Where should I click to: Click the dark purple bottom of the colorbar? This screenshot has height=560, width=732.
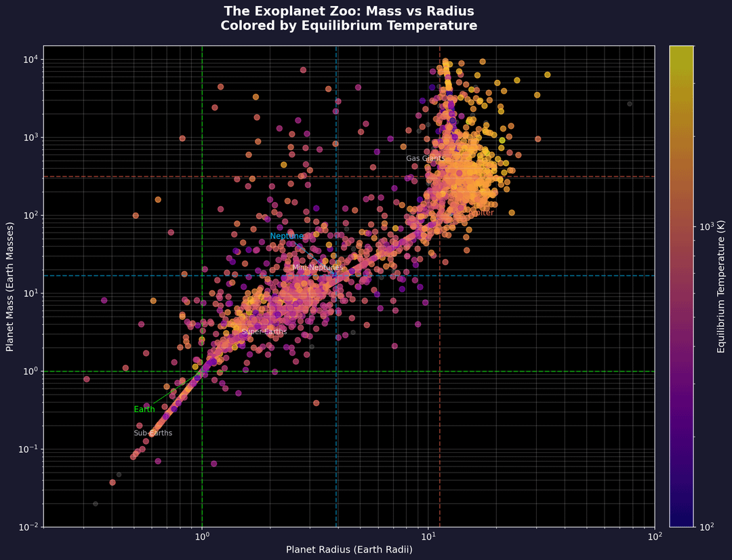pyautogui.click(x=681, y=521)
